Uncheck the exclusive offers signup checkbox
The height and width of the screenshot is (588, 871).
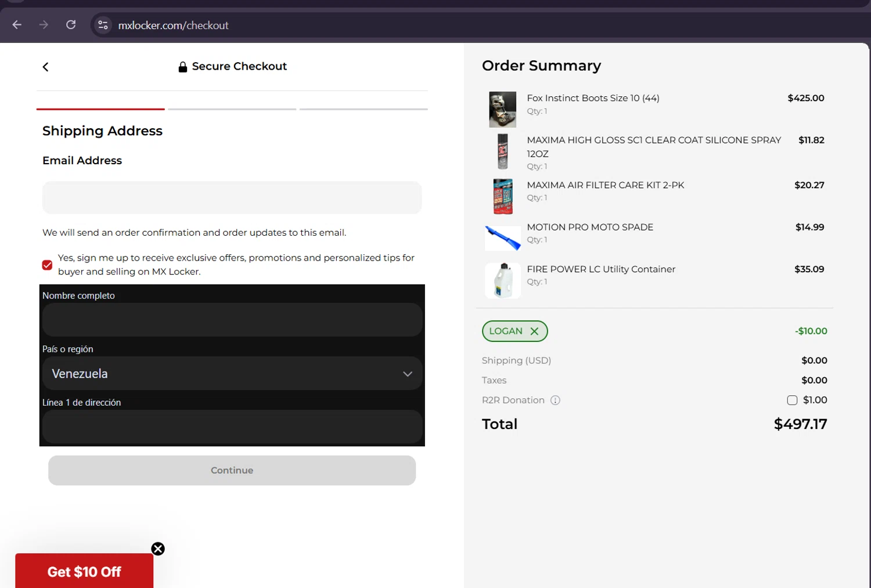point(48,265)
